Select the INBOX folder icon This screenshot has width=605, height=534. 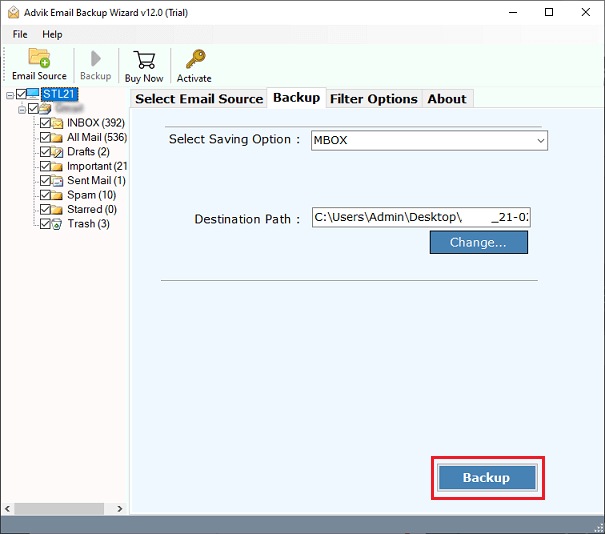58,123
